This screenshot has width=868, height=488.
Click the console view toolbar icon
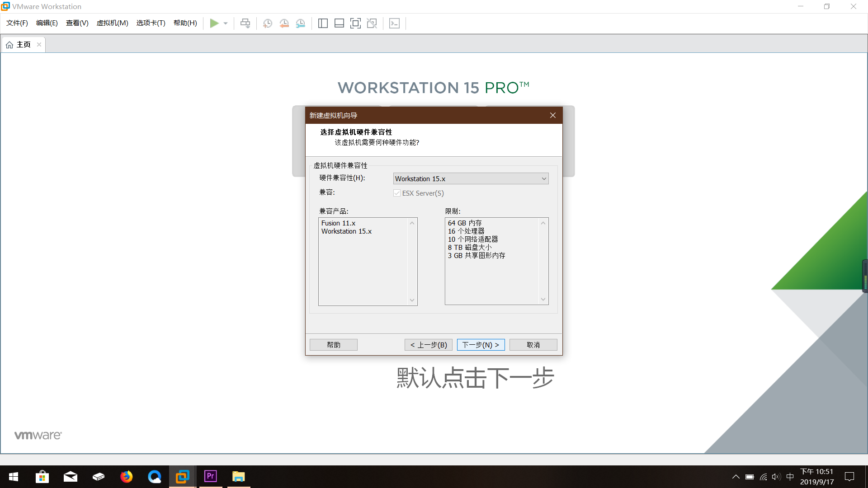pos(394,23)
